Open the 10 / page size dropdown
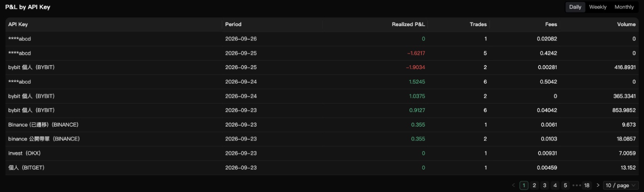 click(621, 185)
